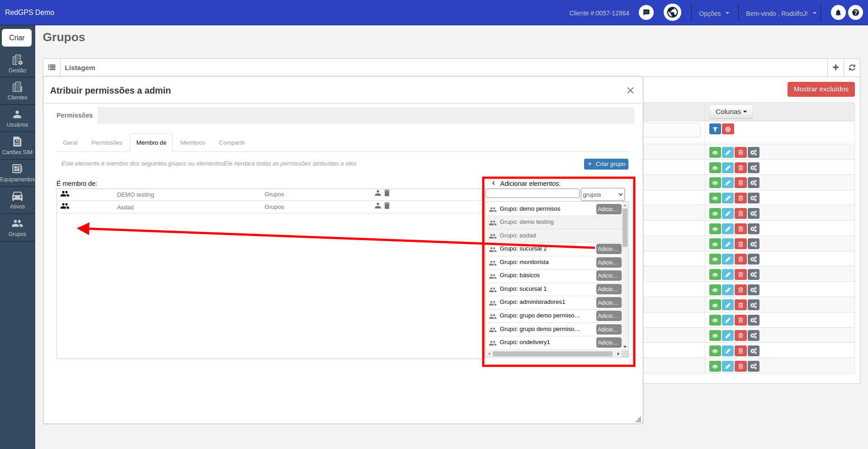Click the Criar grupo button
Image resolution: width=868 pixels, height=449 pixels.
click(x=606, y=164)
